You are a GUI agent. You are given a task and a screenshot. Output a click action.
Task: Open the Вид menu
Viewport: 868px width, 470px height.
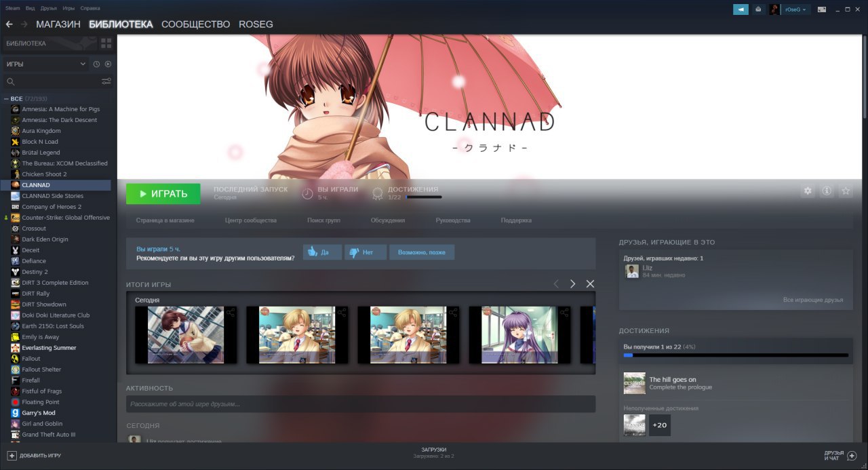tap(30, 8)
